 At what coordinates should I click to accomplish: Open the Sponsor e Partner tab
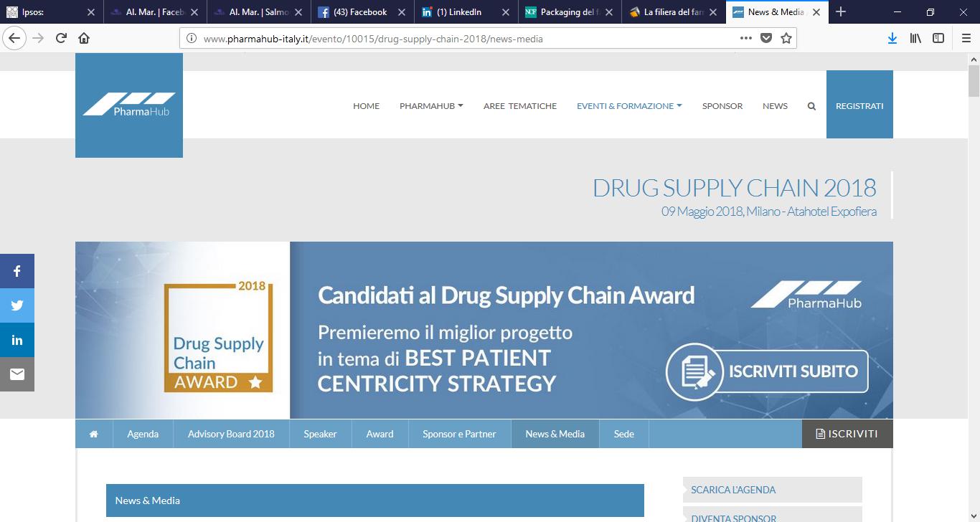click(459, 434)
